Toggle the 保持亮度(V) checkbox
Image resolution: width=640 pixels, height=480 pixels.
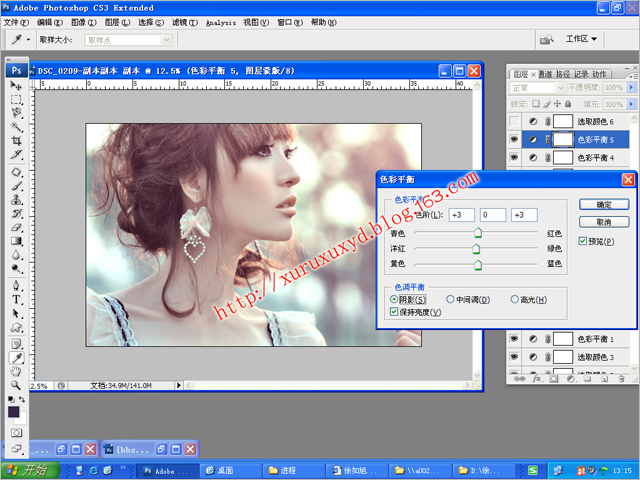pos(394,312)
